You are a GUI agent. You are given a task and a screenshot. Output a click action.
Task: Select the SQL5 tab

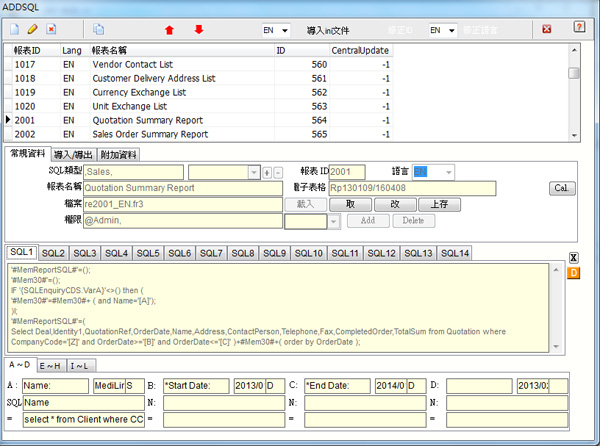point(148,253)
